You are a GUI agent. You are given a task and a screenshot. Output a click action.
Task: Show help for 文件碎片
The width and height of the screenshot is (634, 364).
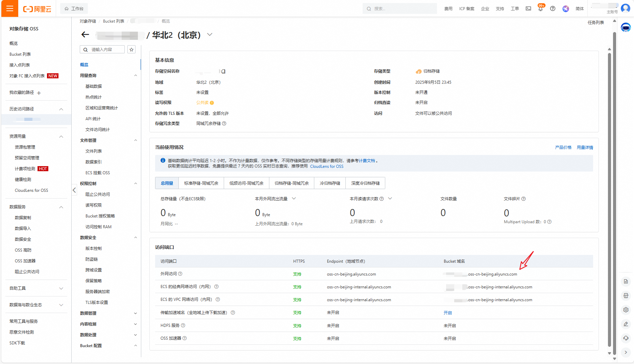click(523, 199)
